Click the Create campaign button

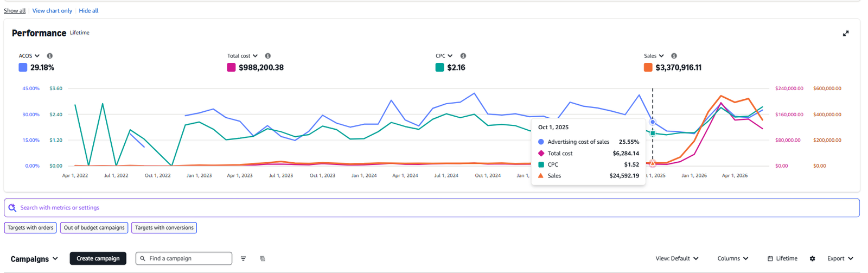(98, 258)
